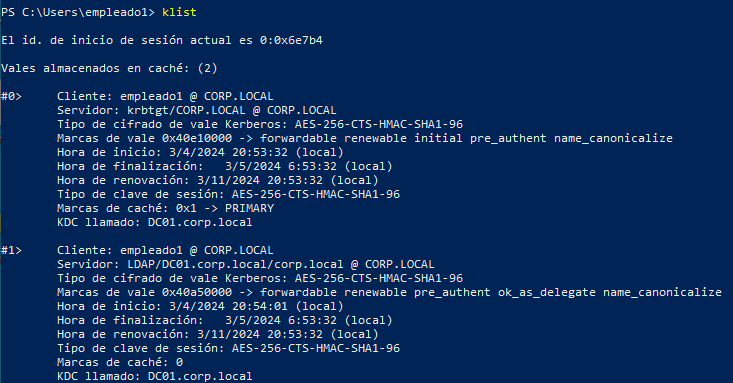Viewport: 733px width, 383px height.
Task: Click krbtgt/CORP.LOCAL server name
Action: pyautogui.click(x=186, y=110)
